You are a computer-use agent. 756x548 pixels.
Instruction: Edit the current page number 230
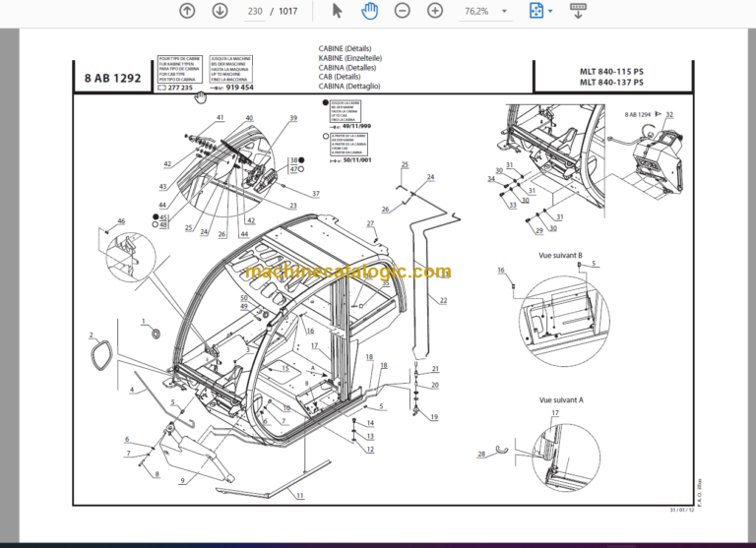pyautogui.click(x=255, y=11)
